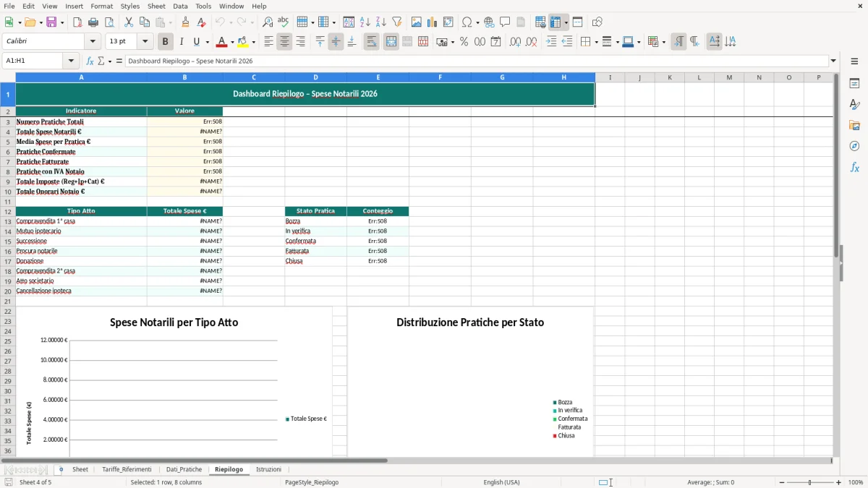The width and height of the screenshot is (868, 488).
Task: Clear direct formatting
Action: point(202,22)
